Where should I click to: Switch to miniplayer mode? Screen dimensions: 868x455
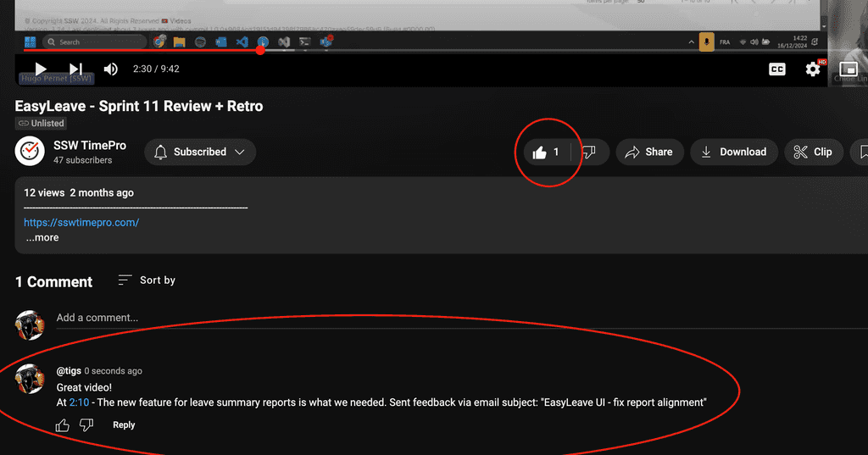tap(848, 69)
